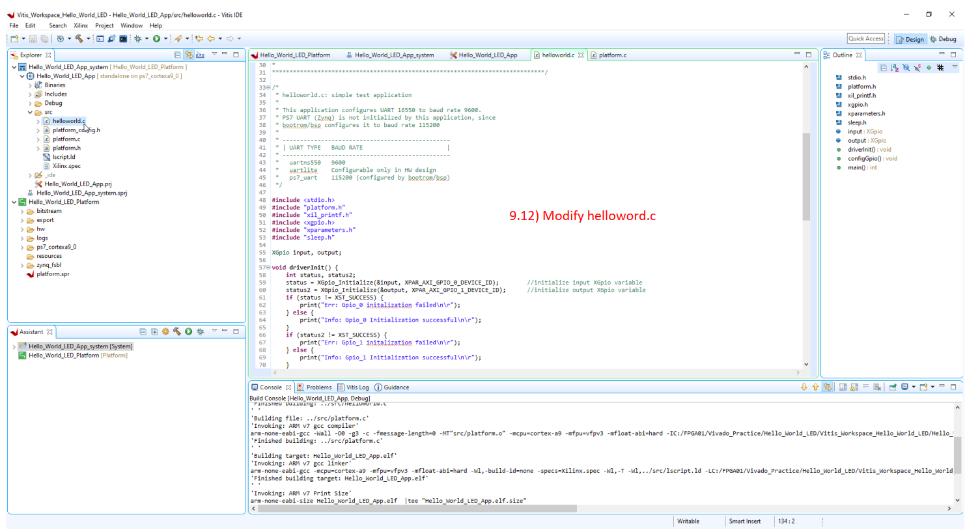Switch to the Design perspective

[x=910, y=39]
